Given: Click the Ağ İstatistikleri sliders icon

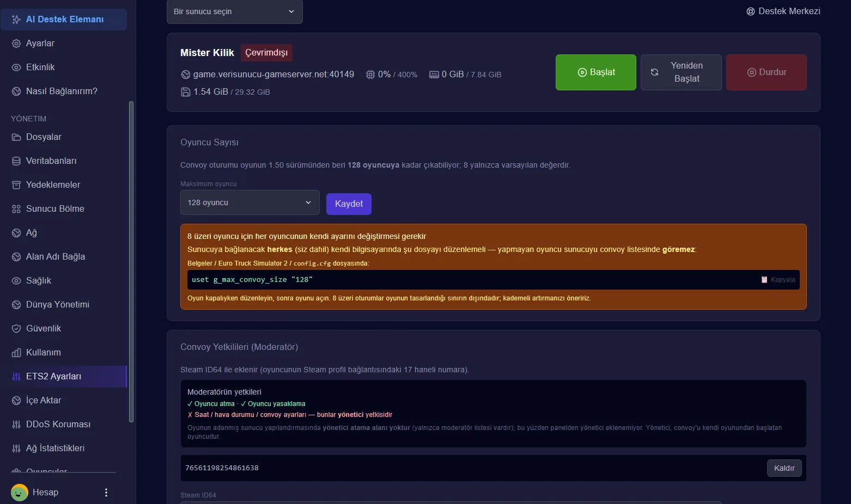Looking at the screenshot, I should click(16, 448).
